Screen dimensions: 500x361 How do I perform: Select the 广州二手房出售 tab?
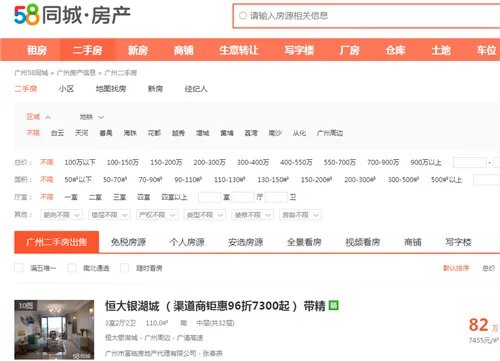[x=57, y=242]
